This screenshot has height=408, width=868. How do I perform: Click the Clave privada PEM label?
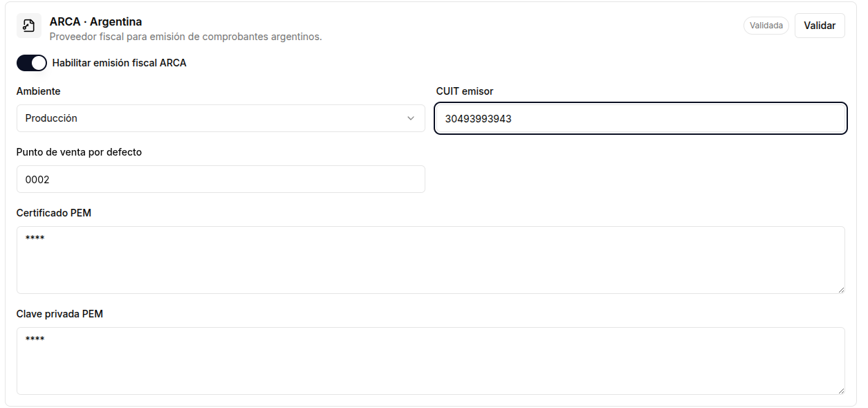(59, 314)
